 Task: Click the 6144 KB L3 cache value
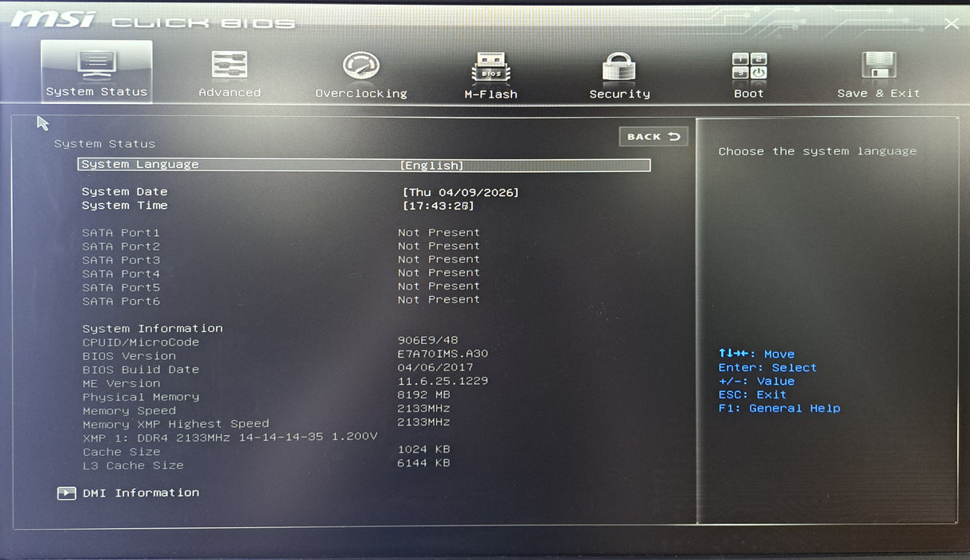(x=424, y=463)
